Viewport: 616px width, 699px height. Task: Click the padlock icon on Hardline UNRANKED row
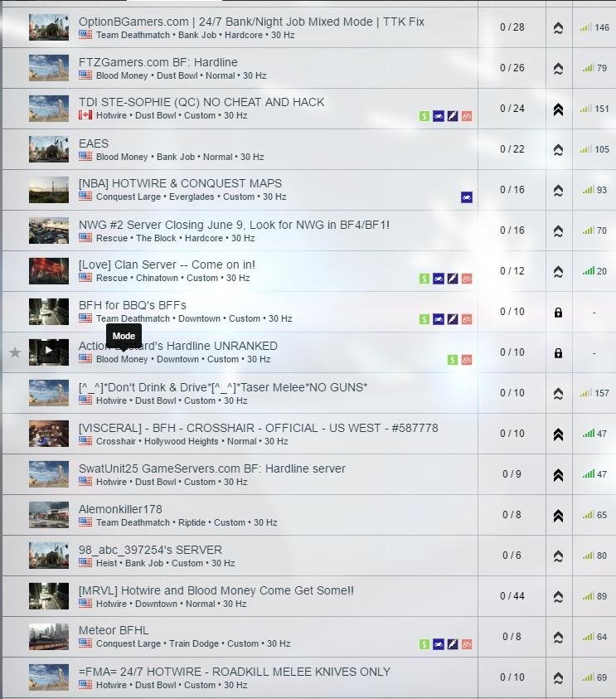coord(558,353)
